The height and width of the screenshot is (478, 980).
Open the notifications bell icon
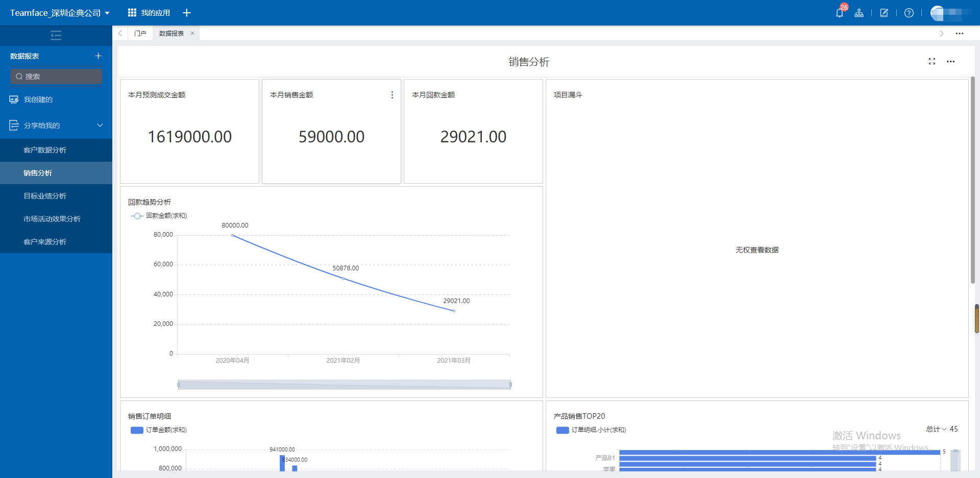[x=839, y=13]
